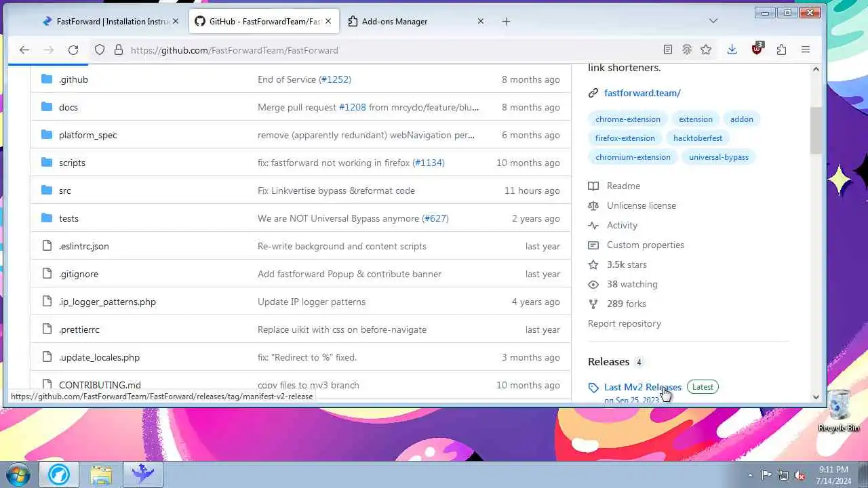The height and width of the screenshot is (488, 868).
Task: Switch to the Add-ons Manager tab
Action: (x=416, y=21)
